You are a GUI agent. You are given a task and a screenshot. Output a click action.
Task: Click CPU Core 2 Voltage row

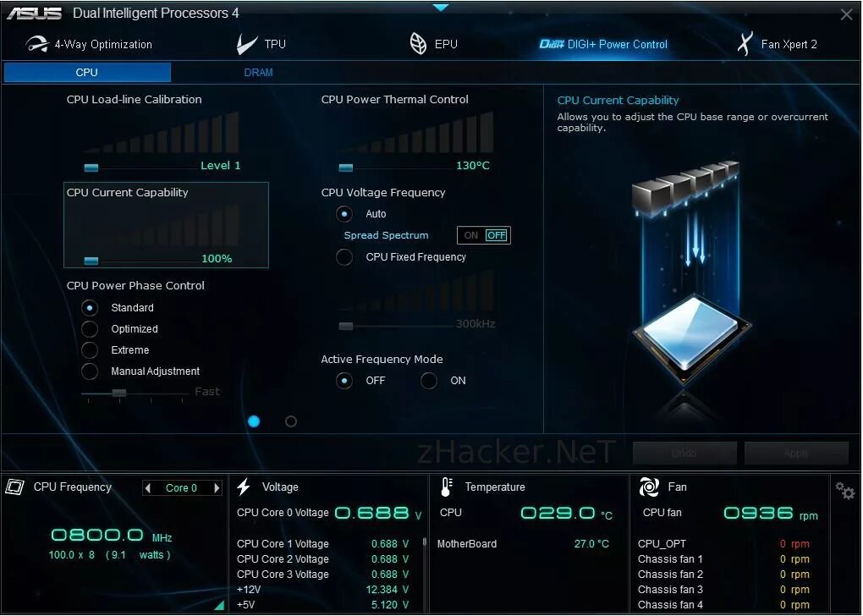tap(322, 558)
